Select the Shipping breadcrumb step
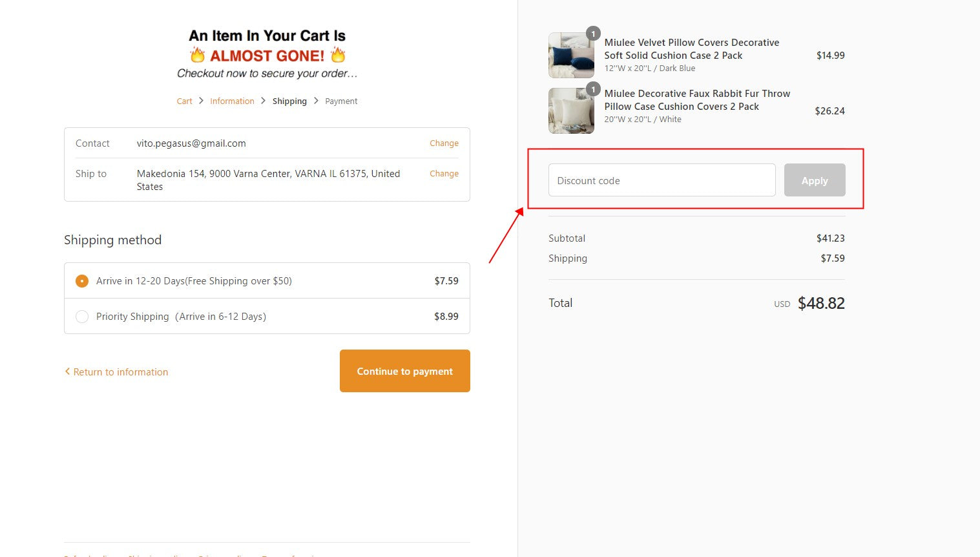 289,101
